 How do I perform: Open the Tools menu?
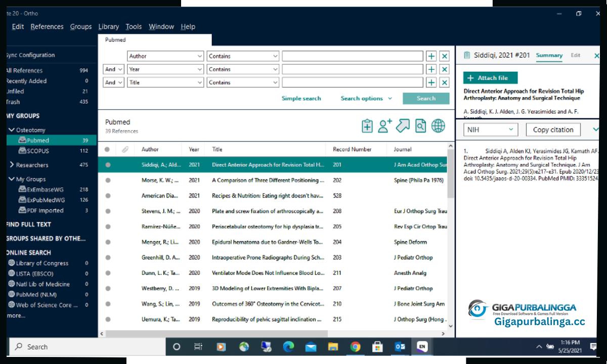pos(134,27)
